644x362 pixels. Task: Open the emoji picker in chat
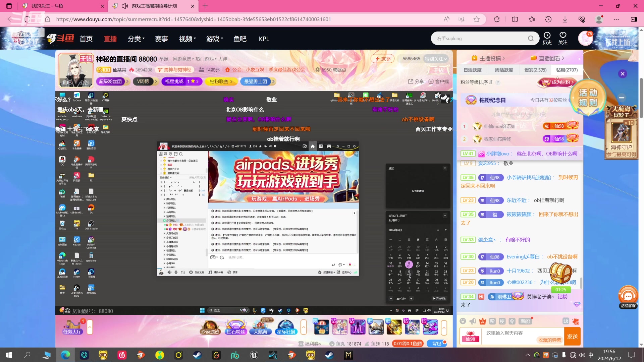click(463, 321)
